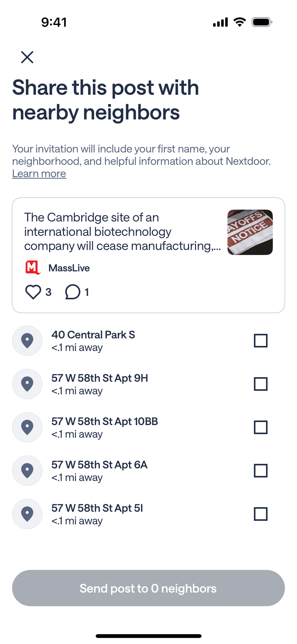
Task: Tap the MassLive source name
Action: click(69, 268)
